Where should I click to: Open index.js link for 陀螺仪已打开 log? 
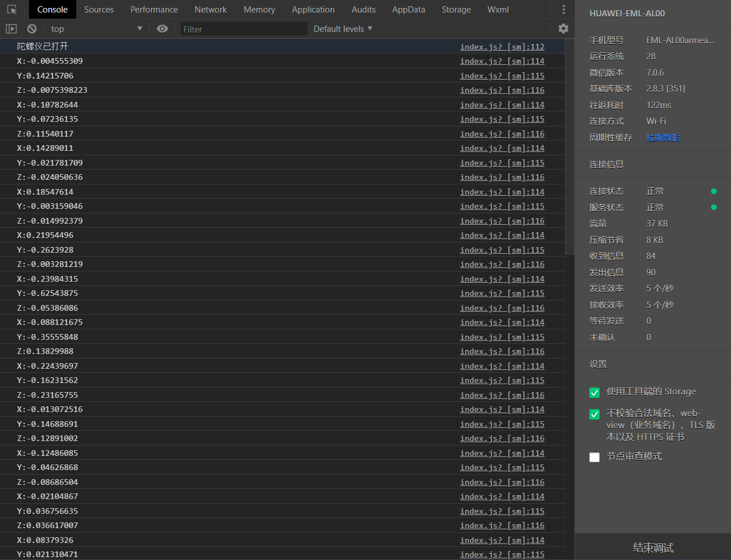click(502, 47)
